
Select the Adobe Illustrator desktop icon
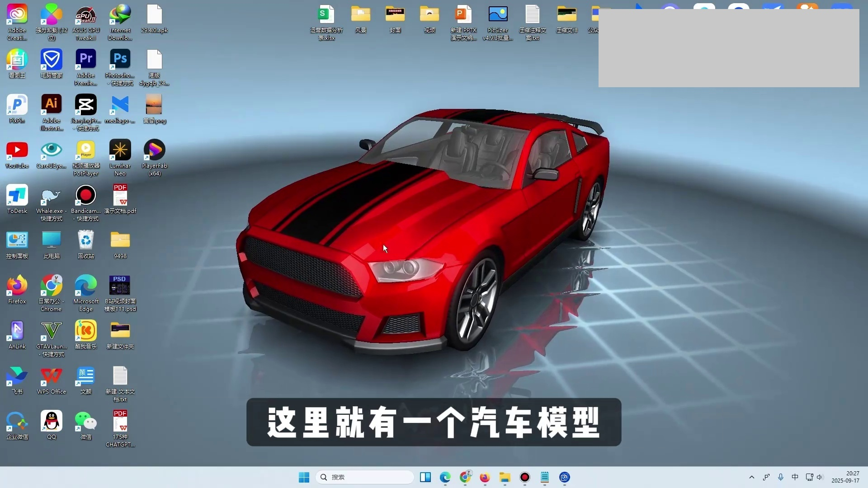click(51, 105)
